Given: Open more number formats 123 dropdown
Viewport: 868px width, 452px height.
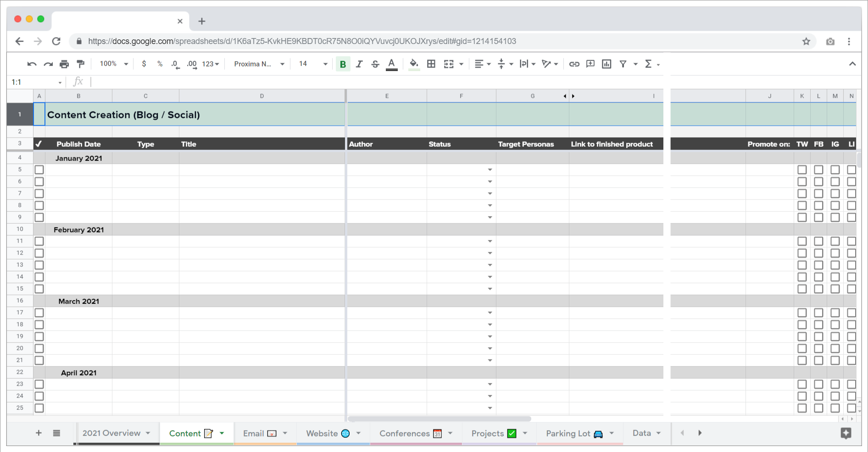Looking at the screenshot, I should click(211, 64).
